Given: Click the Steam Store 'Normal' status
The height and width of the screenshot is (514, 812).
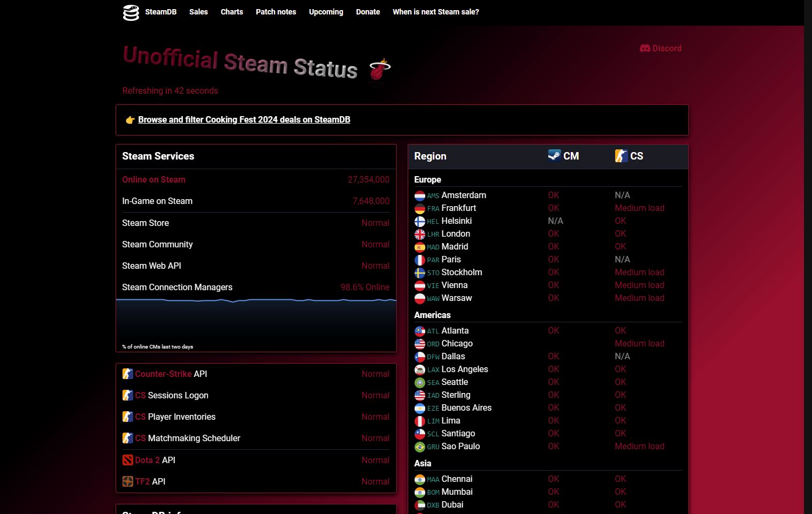Looking at the screenshot, I should 376,223.
